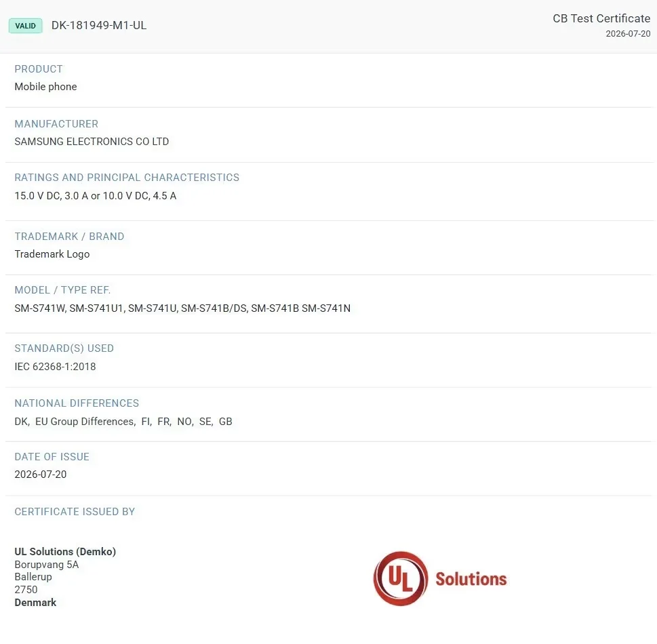Viewport: 657px width, 644px height.
Task: Click the STANDARD(S) USED heading
Action: pos(64,348)
